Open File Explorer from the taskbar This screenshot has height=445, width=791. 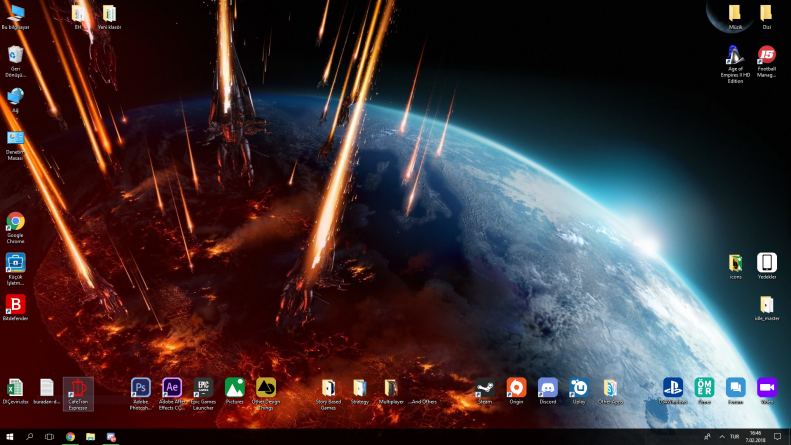pyautogui.click(x=90, y=436)
